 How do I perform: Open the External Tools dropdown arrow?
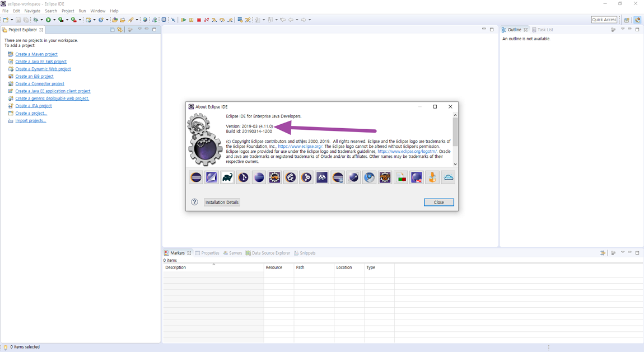click(80, 20)
